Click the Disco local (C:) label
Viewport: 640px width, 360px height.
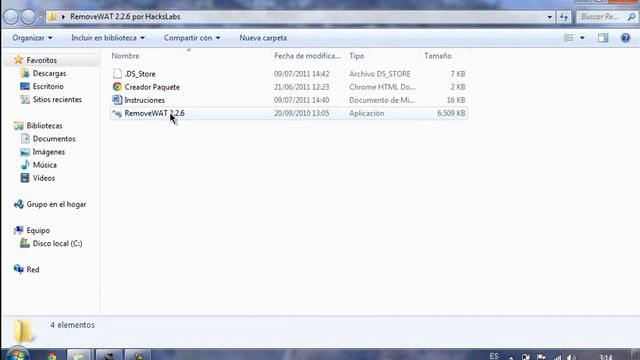pyautogui.click(x=57, y=243)
